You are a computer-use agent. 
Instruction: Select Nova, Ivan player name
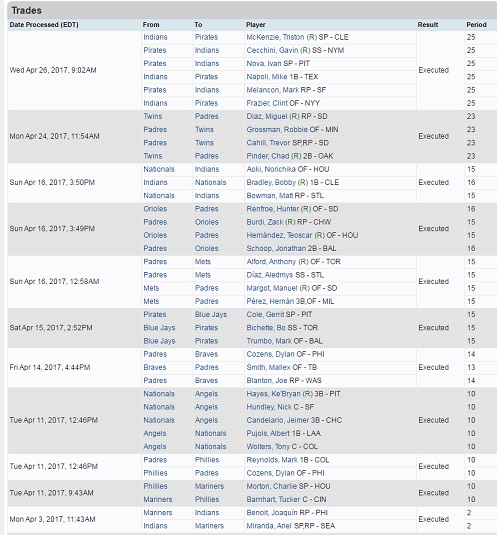(264, 64)
